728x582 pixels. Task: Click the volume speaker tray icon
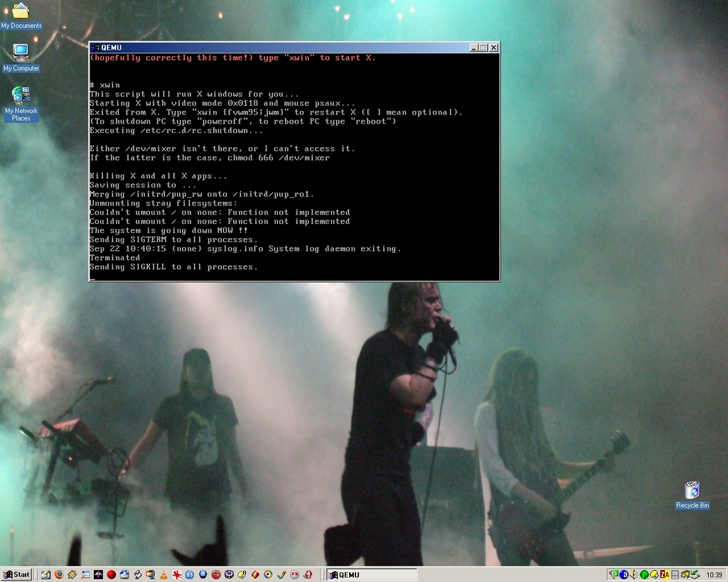click(634, 575)
